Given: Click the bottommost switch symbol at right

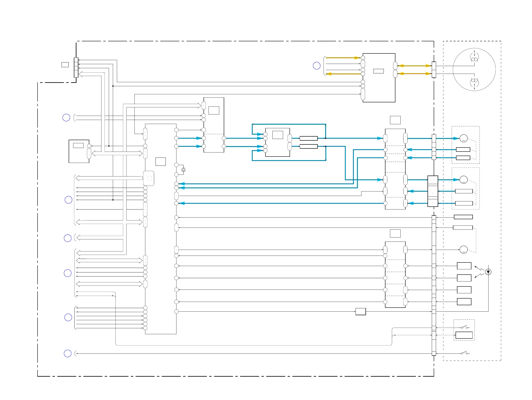Looking at the screenshot, I should [x=464, y=353].
